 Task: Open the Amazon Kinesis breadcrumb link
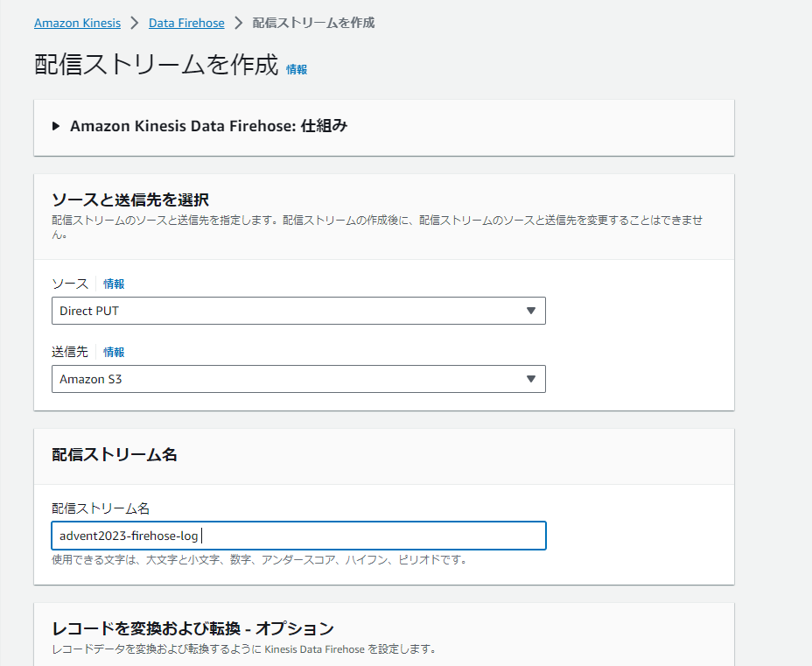(77, 22)
